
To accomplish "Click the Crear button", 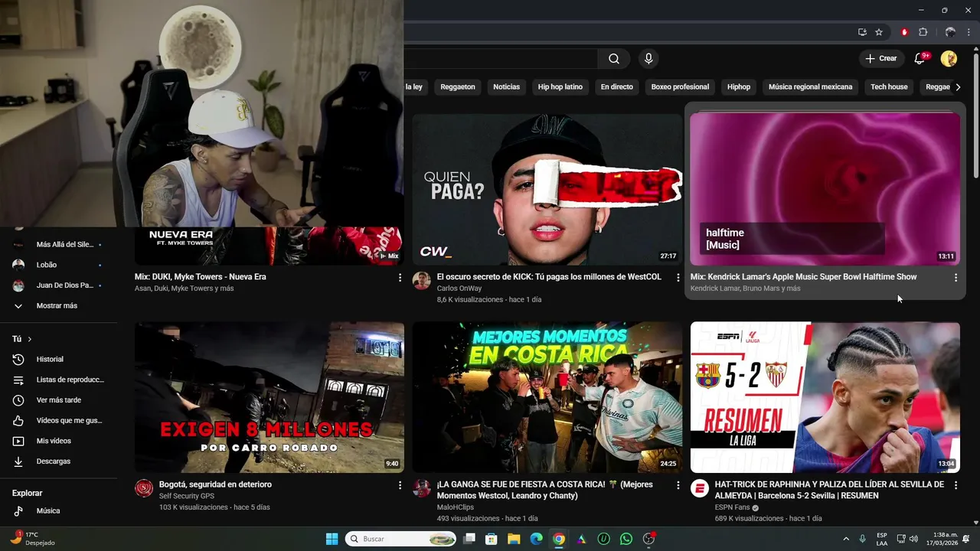I will (x=880, y=59).
